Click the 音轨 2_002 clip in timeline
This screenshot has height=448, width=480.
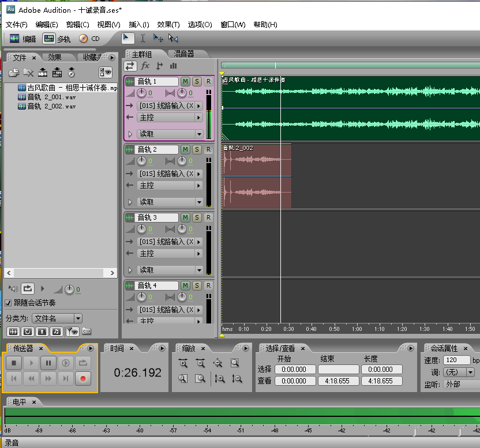tap(257, 176)
